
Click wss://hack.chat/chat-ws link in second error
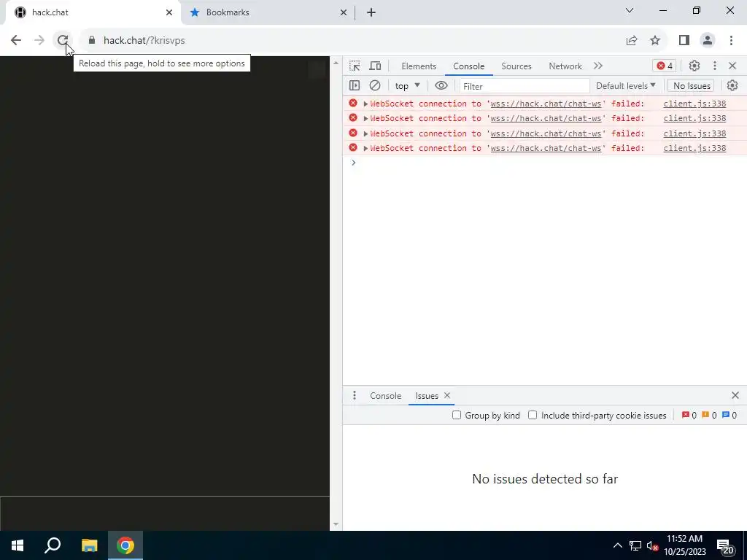tap(546, 119)
